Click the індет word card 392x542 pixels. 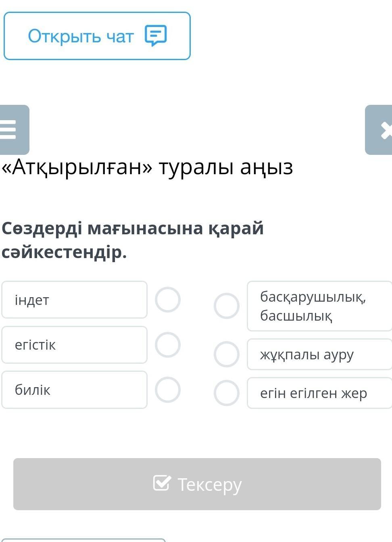[x=75, y=300]
